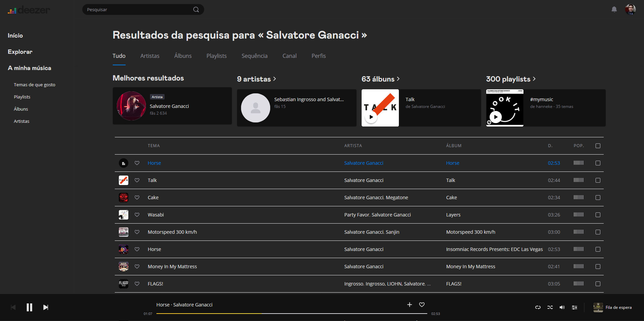Toggle shuffle mode
This screenshot has height=321, width=644.
coord(550,307)
